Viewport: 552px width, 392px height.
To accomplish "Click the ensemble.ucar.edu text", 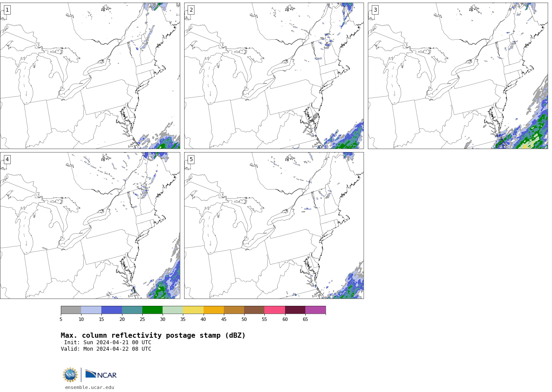I will [90, 387].
